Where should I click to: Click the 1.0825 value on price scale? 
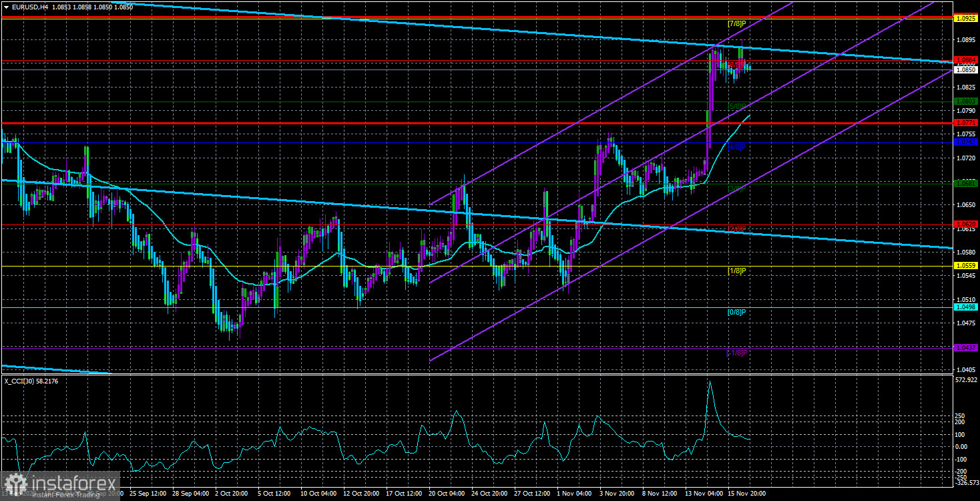pyautogui.click(x=967, y=87)
